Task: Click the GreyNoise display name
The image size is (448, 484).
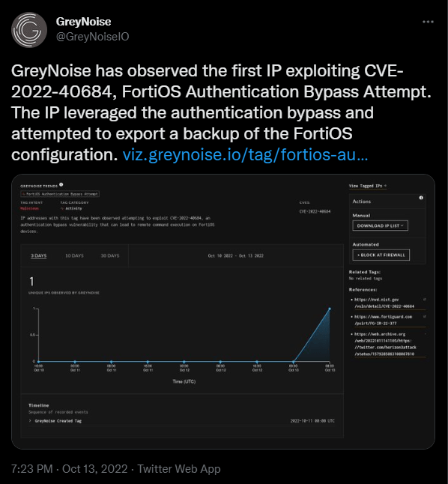Action: pos(83,22)
